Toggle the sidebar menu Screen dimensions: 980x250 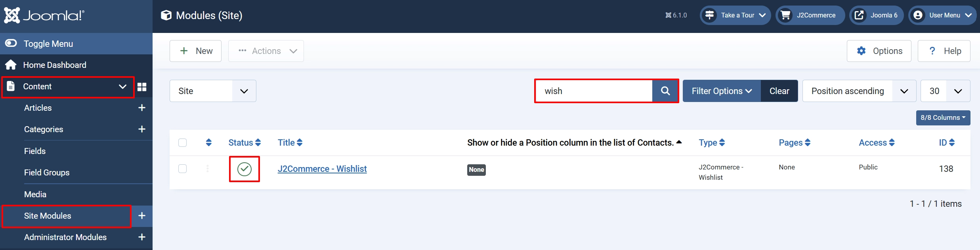click(76, 44)
